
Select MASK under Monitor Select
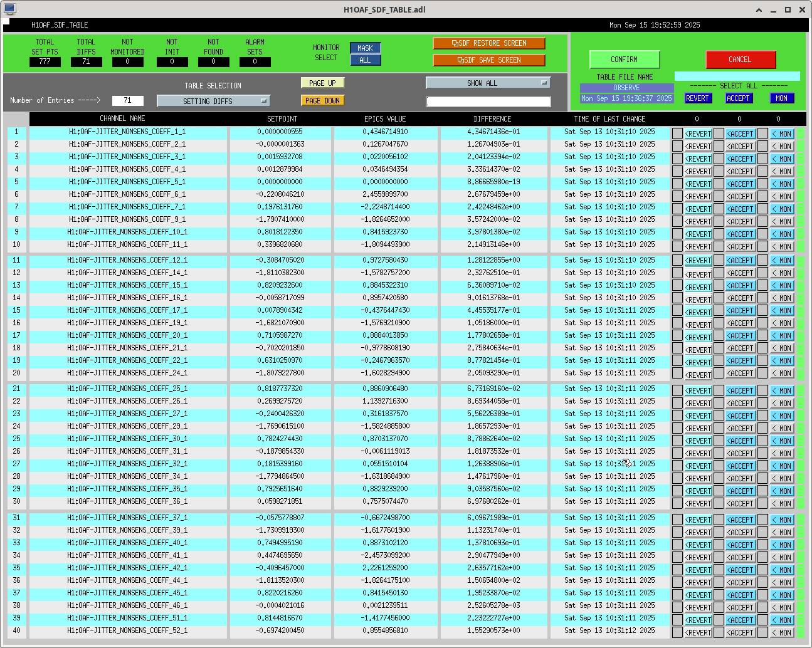pos(365,48)
